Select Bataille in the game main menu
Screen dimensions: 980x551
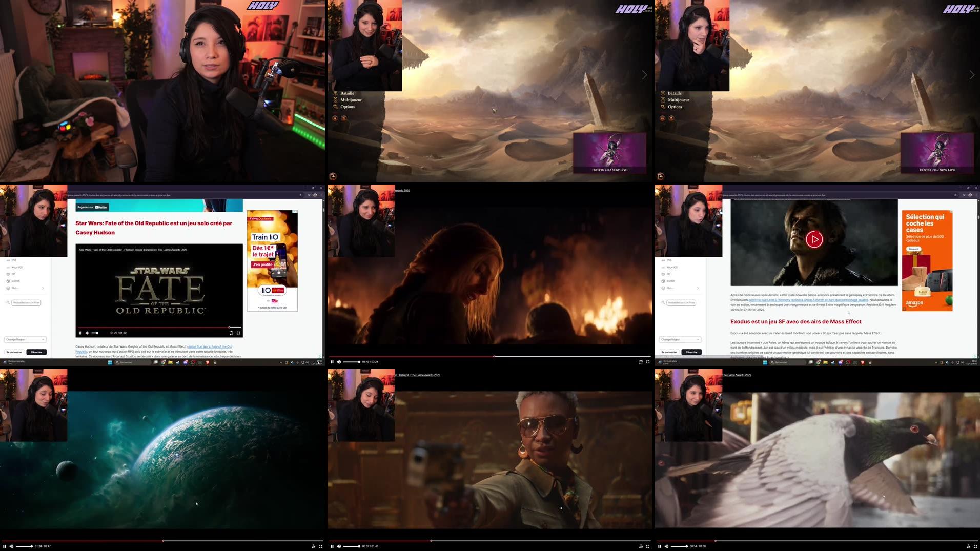(347, 93)
